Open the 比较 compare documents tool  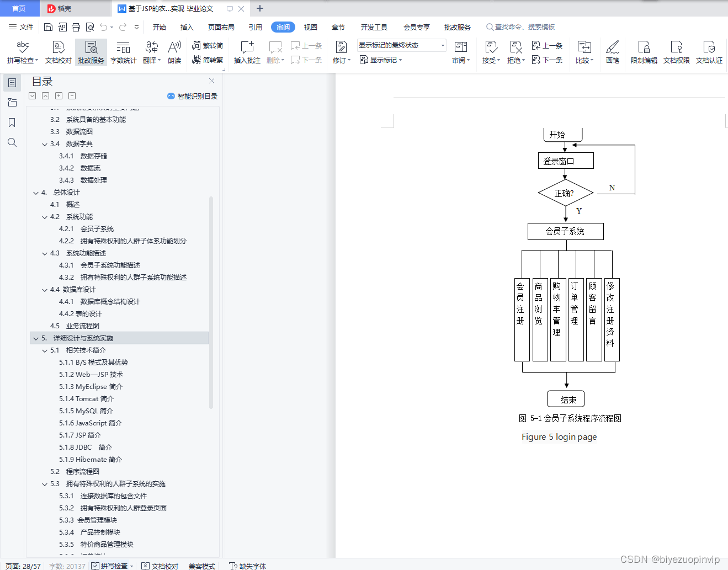point(584,52)
